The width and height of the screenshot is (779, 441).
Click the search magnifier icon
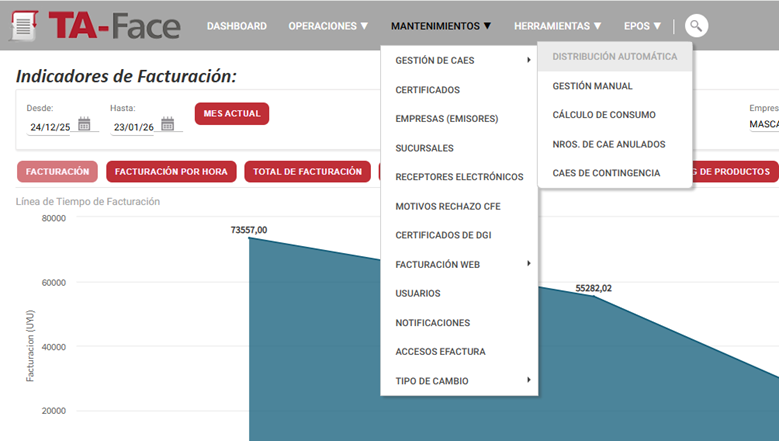point(696,26)
